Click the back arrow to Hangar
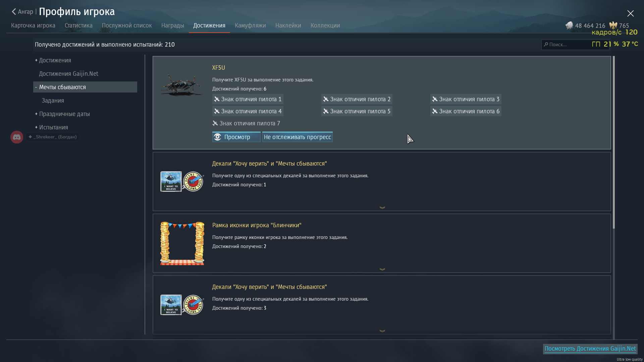The width and height of the screenshot is (644, 362). coord(14,12)
